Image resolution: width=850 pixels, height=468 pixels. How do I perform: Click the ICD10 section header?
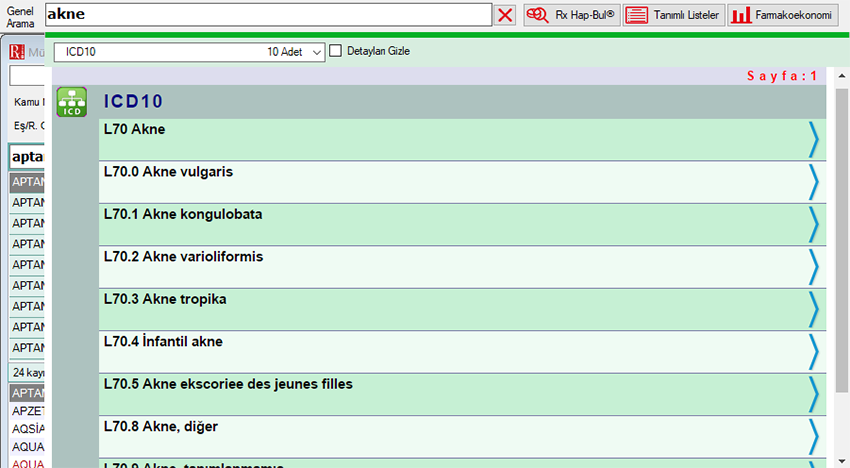click(x=133, y=101)
